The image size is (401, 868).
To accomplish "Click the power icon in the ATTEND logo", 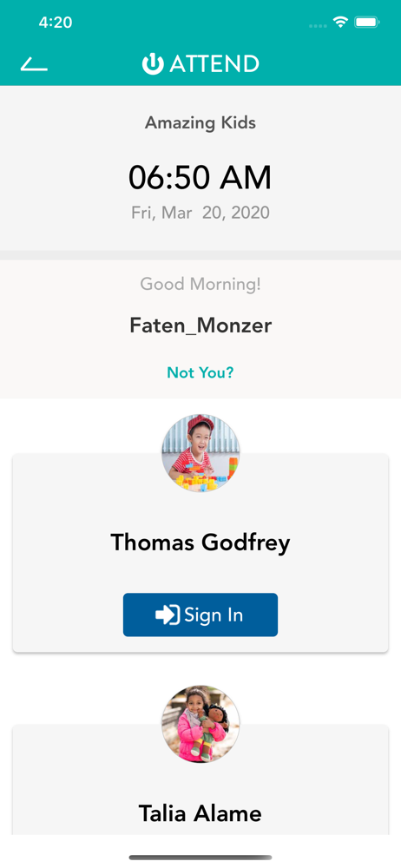I will click(153, 64).
